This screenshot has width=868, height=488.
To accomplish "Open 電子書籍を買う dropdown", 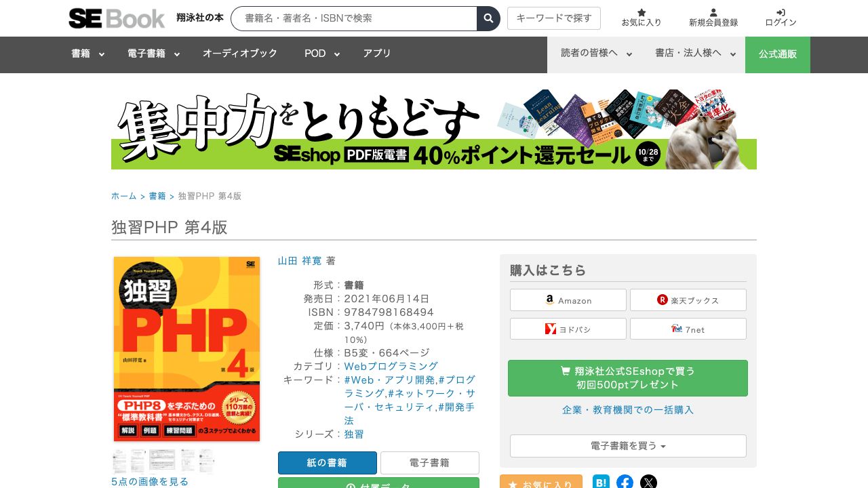I will (x=628, y=446).
